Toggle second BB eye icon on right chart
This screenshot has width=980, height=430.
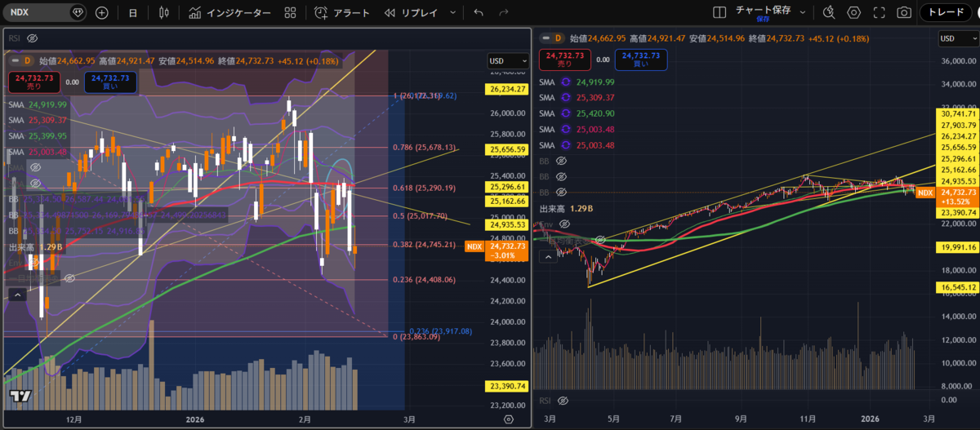tap(561, 176)
